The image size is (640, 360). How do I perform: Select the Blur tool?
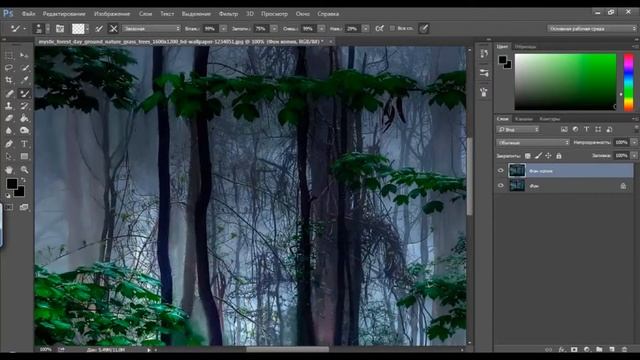point(9,131)
